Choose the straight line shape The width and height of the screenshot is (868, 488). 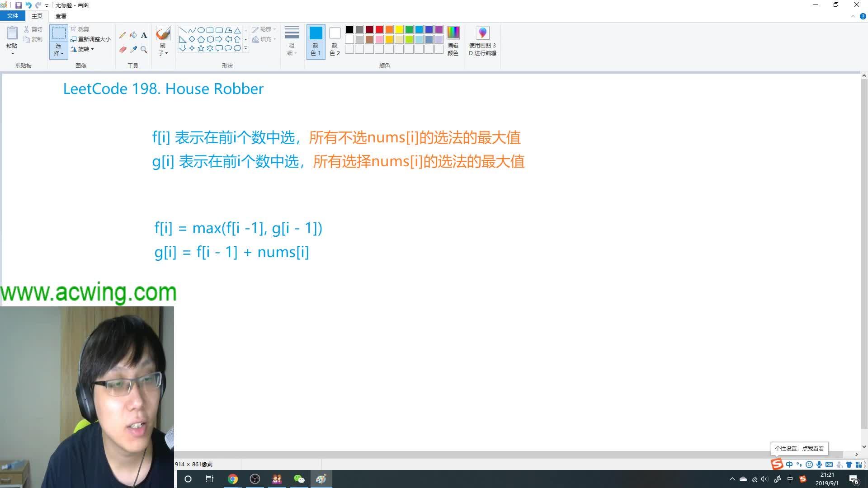point(183,30)
